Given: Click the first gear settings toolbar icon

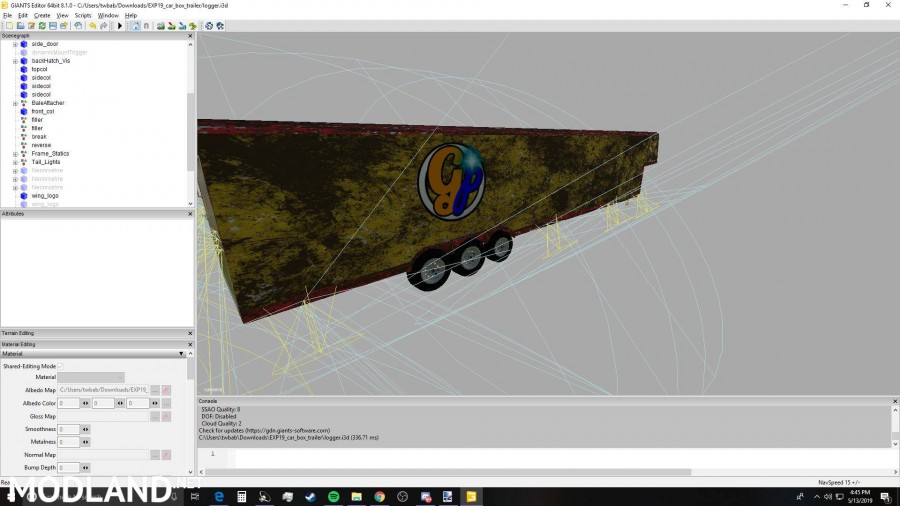Looking at the screenshot, I should pyautogui.click(x=209, y=26).
